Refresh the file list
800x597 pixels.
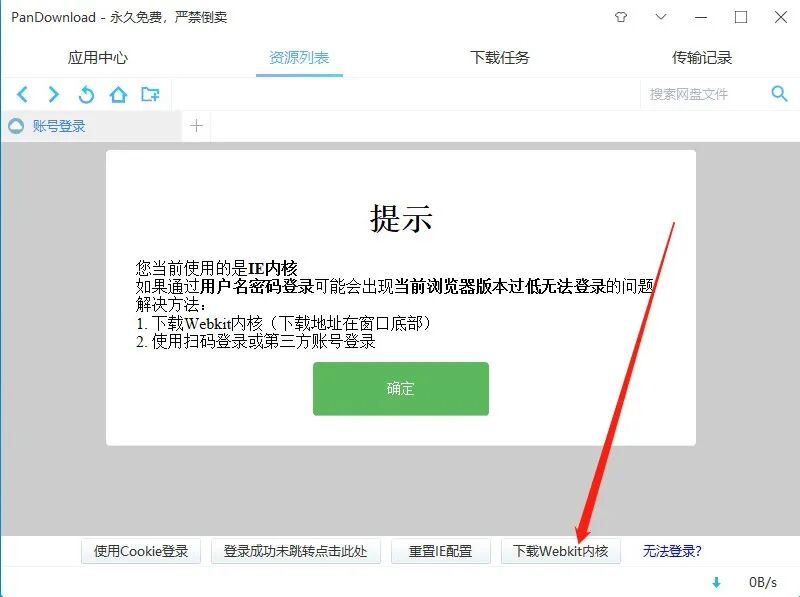click(86, 94)
